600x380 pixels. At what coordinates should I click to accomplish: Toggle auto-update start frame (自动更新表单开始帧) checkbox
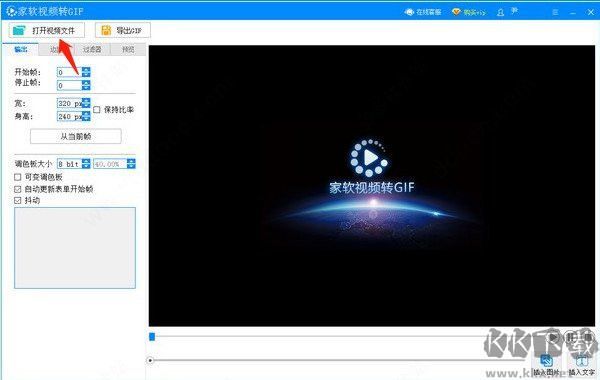coord(18,189)
